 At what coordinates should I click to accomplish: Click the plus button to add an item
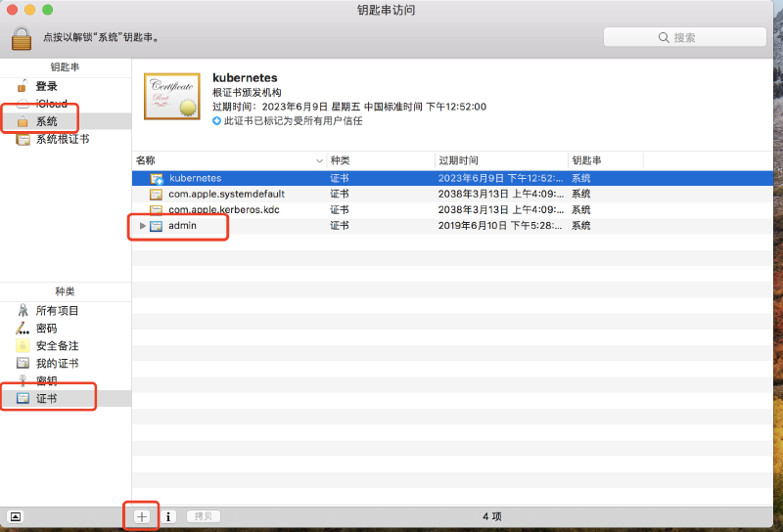[x=142, y=516]
